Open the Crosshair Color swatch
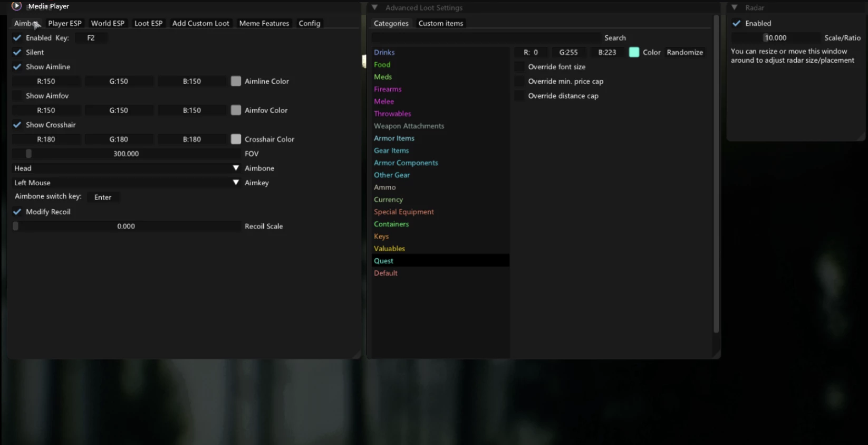The image size is (868, 445). 236,139
